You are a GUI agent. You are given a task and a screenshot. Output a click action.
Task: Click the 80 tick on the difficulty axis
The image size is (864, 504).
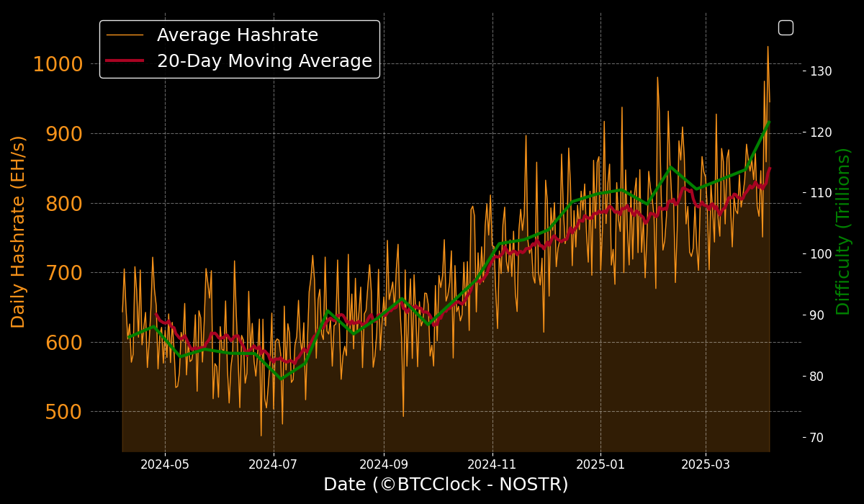pos(817,377)
